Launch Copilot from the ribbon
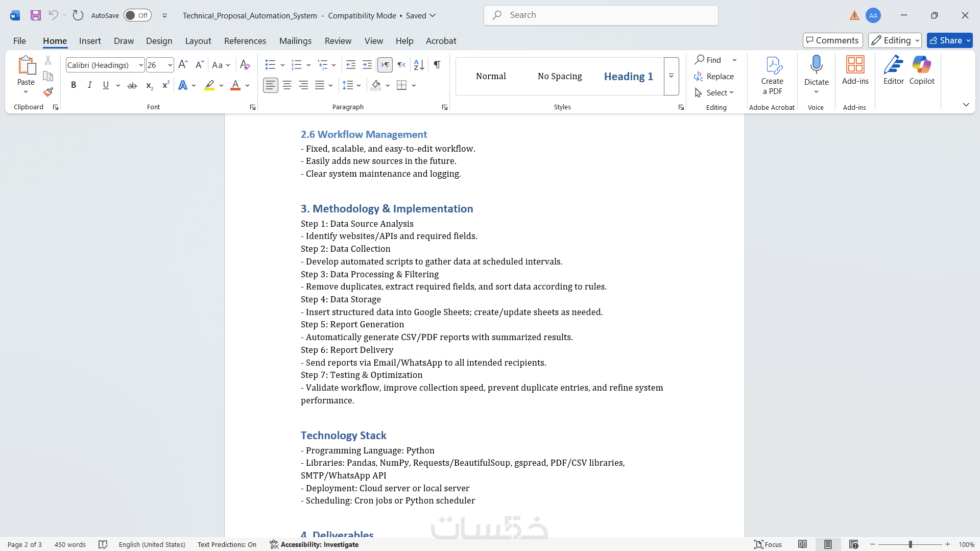Screen dimensions: 980x551 point(922,70)
